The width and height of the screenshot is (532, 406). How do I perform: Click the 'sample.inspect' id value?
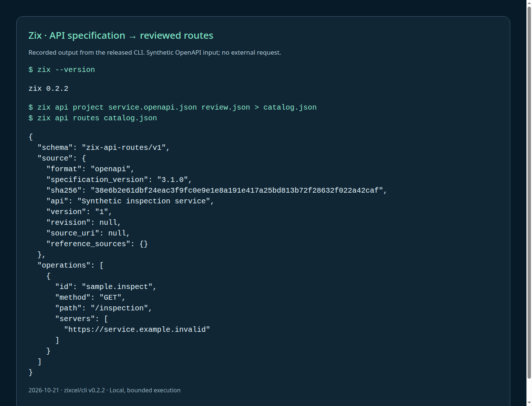pos(117,287)
